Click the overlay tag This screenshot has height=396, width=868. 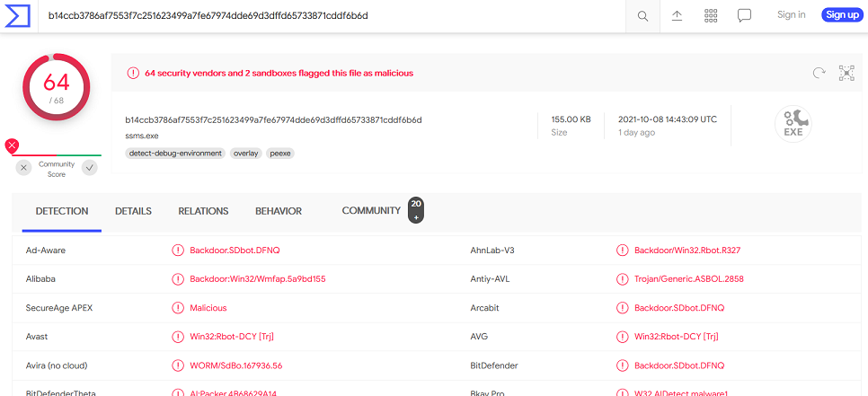point(246,154)
